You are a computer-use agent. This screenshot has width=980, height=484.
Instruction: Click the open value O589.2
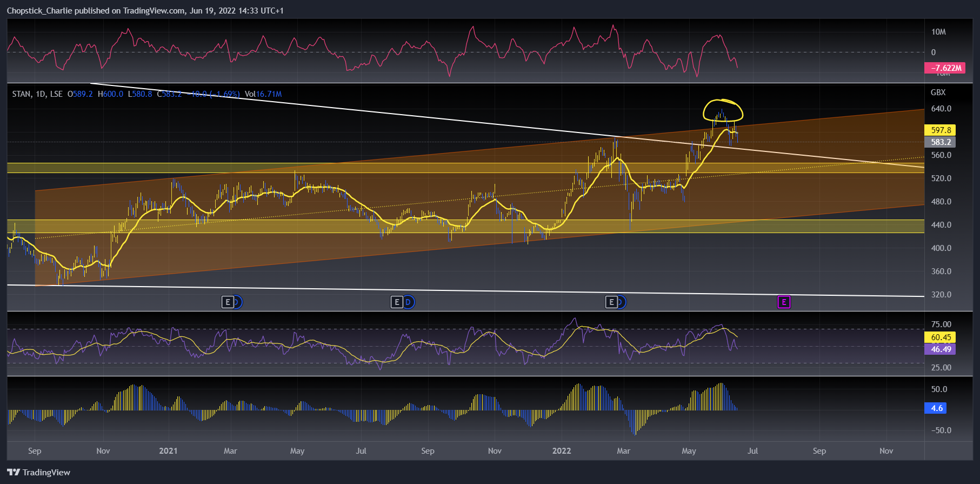(80, 94)
